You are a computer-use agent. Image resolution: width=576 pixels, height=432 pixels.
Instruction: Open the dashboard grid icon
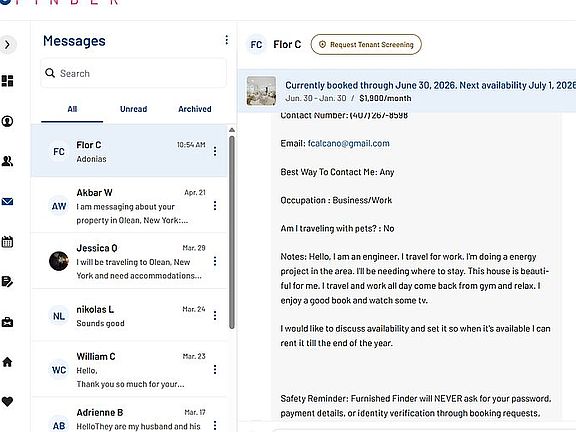[x=7, y=81]
